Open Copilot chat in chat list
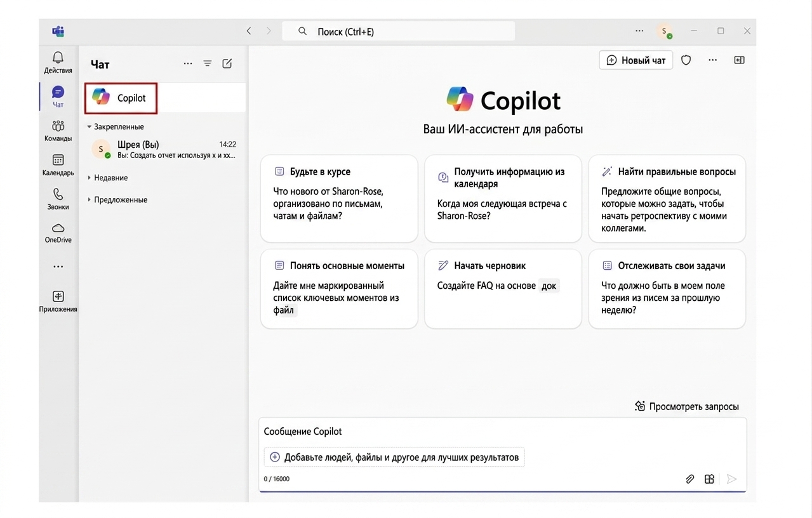 [x=165, y=98]
